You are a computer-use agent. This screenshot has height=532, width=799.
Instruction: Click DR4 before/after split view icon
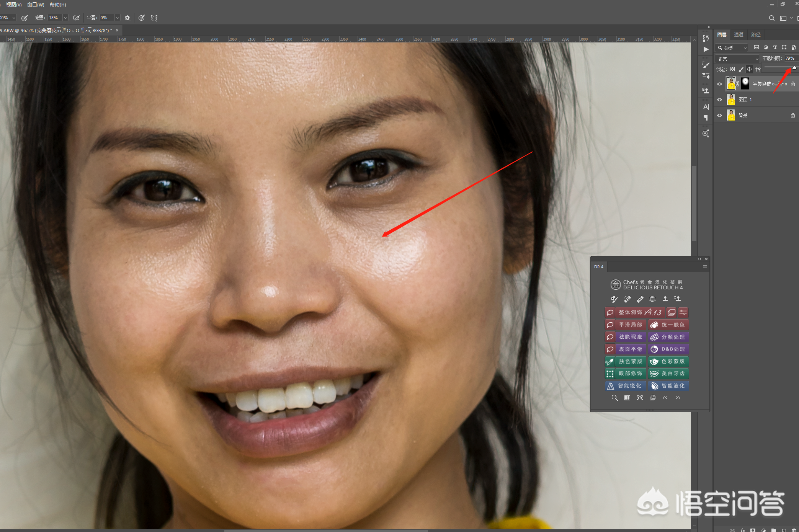(627, 398)
